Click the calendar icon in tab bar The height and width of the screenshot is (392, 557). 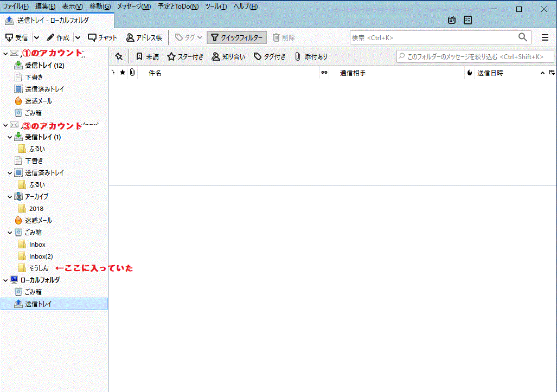(452, 20)
